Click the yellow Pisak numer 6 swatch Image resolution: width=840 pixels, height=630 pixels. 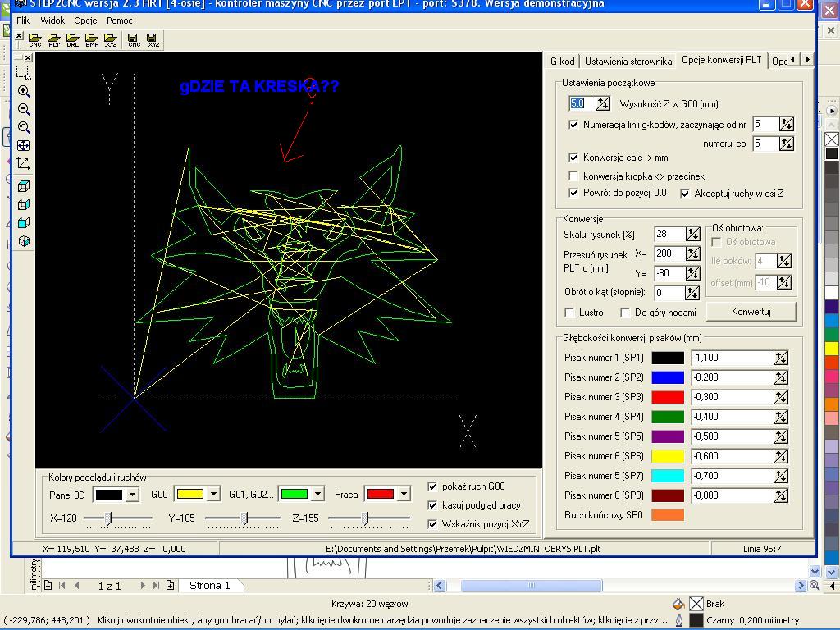668,456
